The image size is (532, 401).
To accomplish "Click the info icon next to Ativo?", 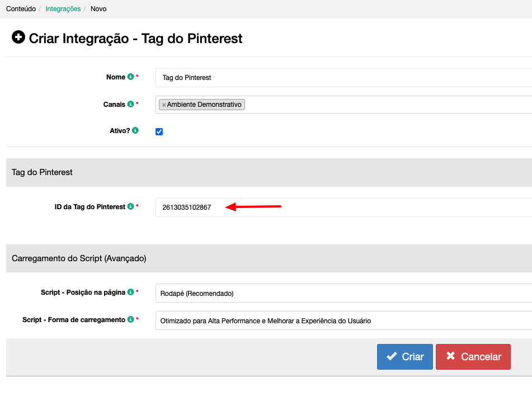I will pos(135,131).
